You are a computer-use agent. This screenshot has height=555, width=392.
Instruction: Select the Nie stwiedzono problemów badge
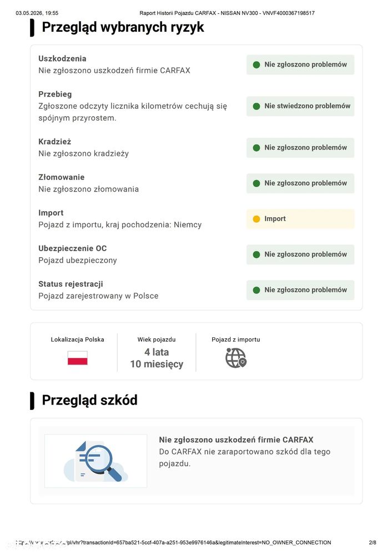pos(300,106)
